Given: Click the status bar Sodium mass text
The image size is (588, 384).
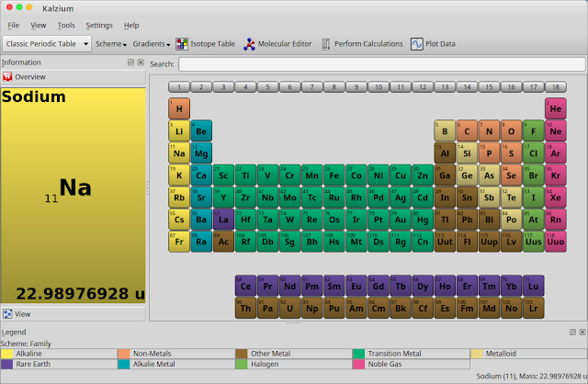Looking at the screenshot, I should 532,376.
